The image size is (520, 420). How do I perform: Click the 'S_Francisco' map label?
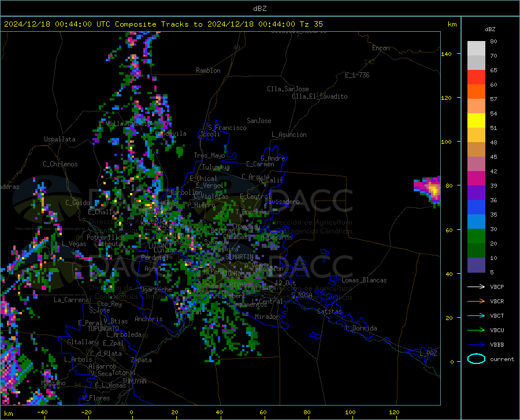pyautogui.click(x=227, y=128)
